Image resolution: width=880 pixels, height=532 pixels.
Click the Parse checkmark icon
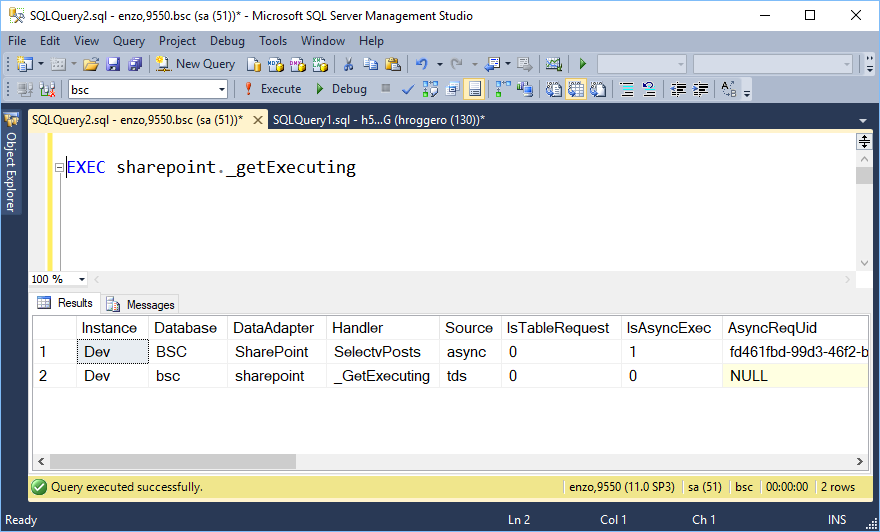click(408, 89)
